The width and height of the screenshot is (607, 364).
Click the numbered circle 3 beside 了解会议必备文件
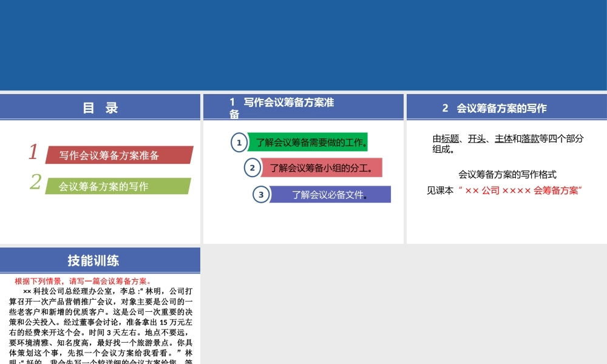pos(262,194)
